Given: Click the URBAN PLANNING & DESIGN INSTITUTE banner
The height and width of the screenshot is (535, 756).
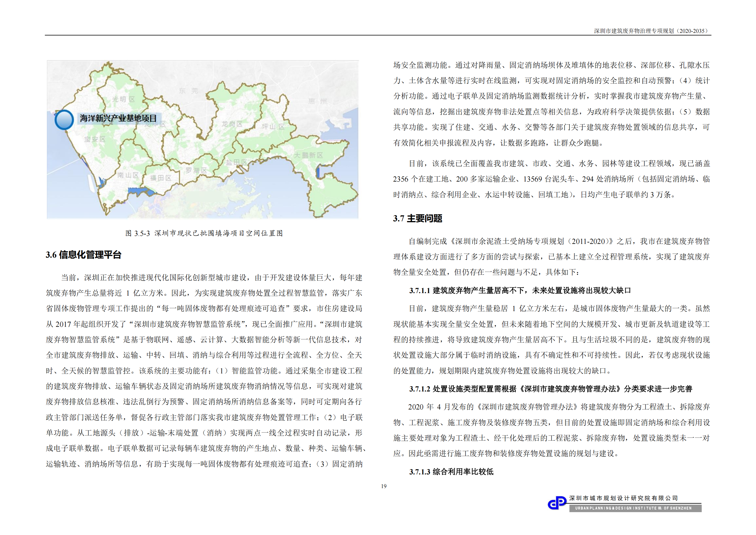Looking at the screenshot, I should (635, 508).
